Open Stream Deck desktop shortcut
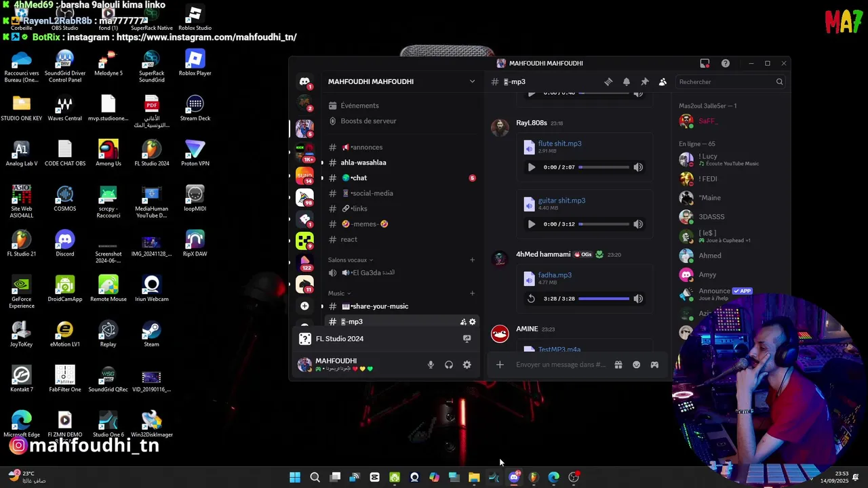868x488 pixels. click(195, 108)
